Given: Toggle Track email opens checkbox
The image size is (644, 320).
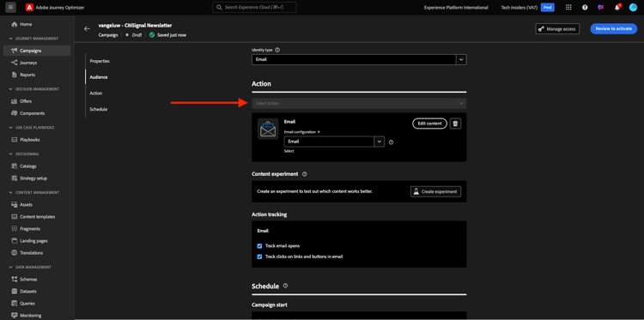Looking at the screenshot, I should [259, 246].
